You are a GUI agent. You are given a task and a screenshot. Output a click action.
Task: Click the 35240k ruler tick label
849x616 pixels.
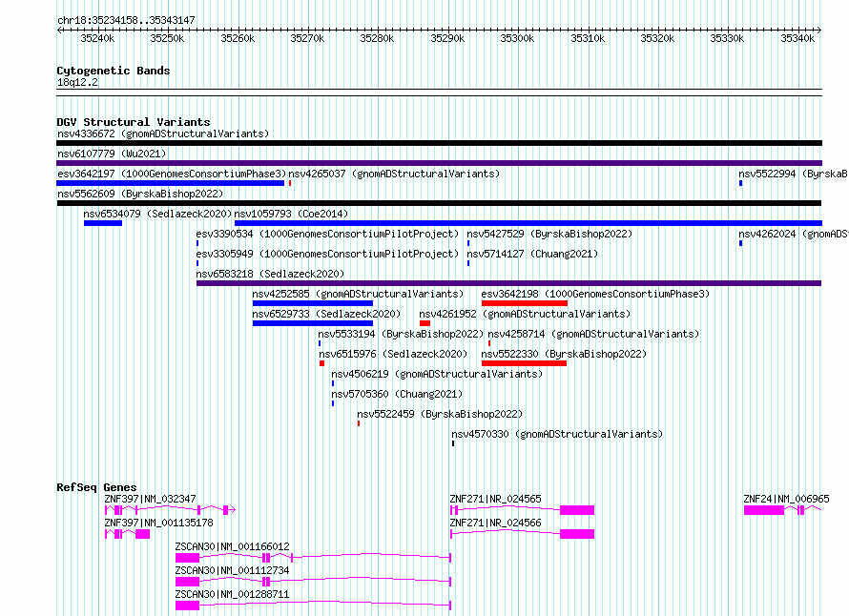point(97,38)
